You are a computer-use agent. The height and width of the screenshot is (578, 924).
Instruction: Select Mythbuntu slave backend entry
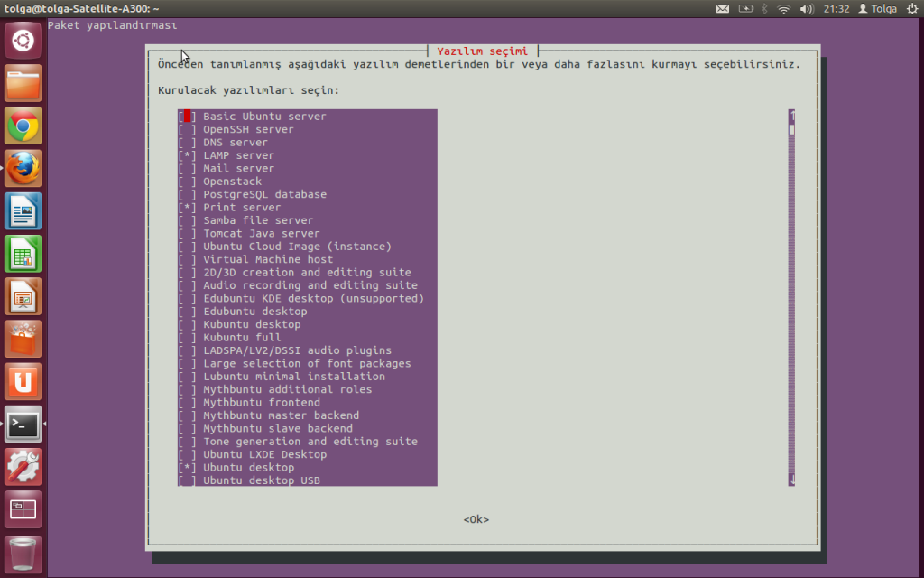[x=278, y=428]
